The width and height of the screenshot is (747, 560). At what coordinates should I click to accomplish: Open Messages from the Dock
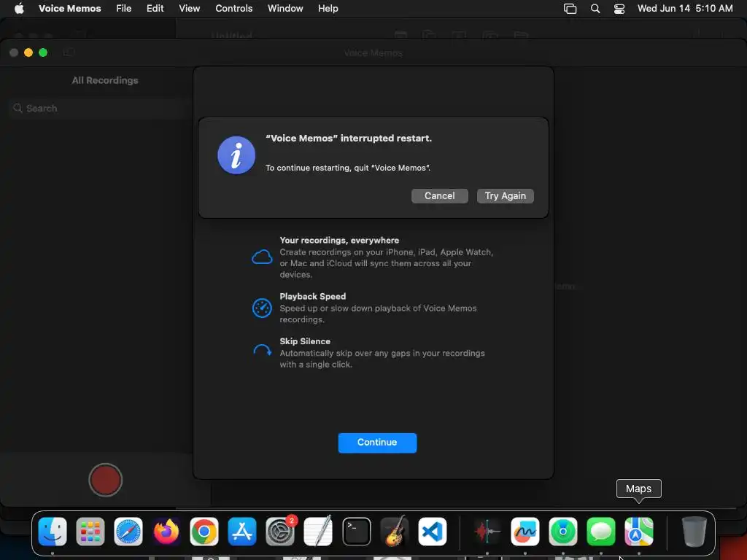tap(601, 531)
